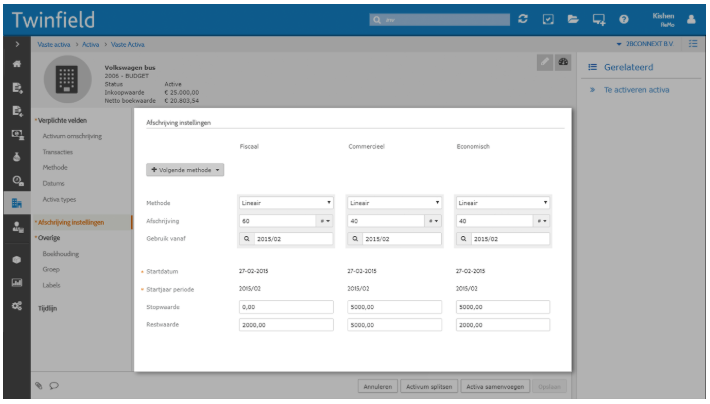Open the Economisch Methode dropdown
Screen dimensions: 710x404
click(x=503, y=202)
